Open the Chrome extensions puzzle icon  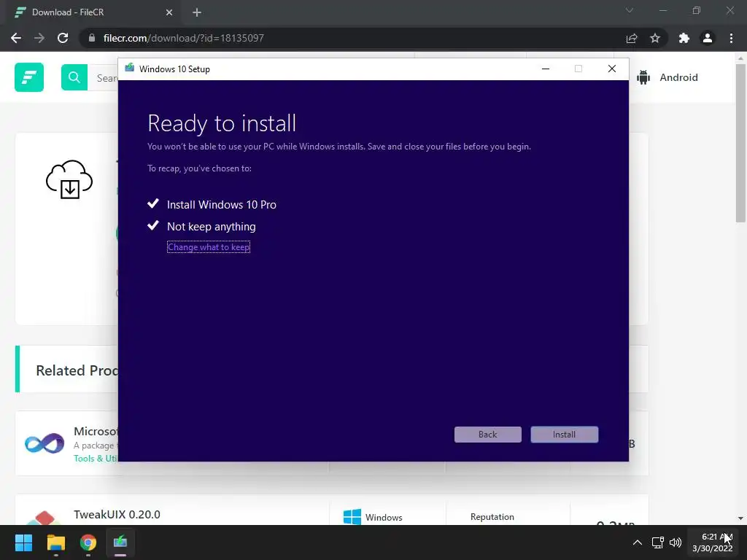click(x=684, y=38)
